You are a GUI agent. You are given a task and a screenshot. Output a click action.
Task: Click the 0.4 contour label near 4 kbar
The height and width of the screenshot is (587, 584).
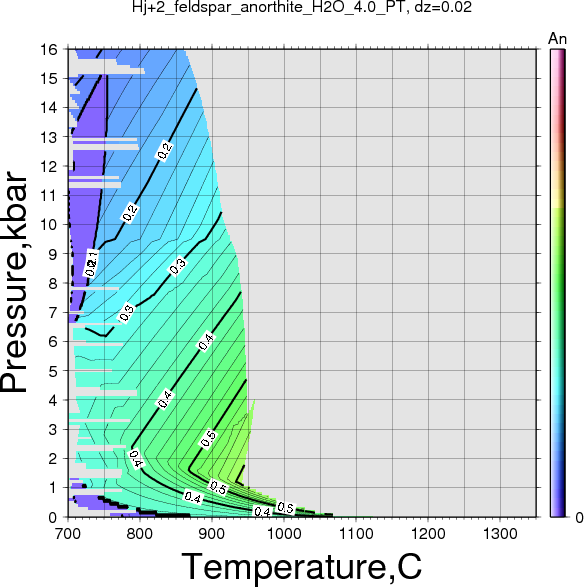[x=165, y=399]
